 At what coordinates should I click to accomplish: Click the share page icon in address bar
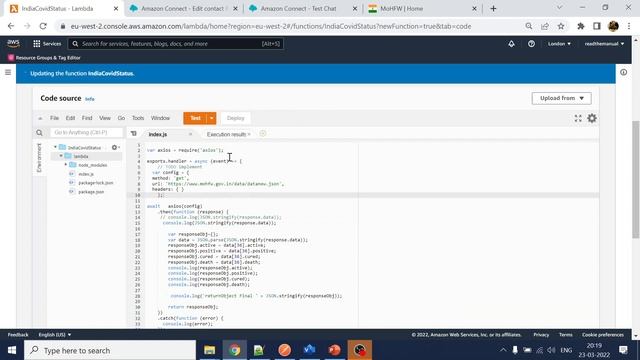click(544, 26)
